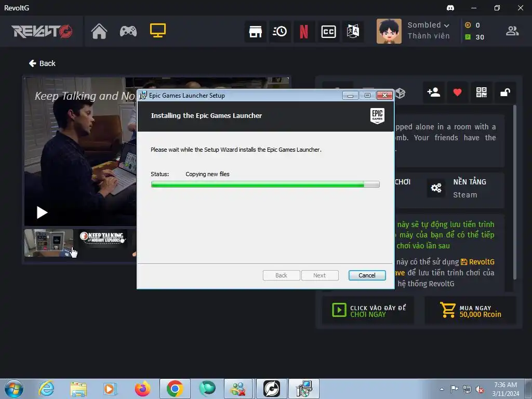The height and width of the screenshot is (399, 532).
Task: Cancel the Epic Games Launcher setup
Action: (x=367, y=275)
